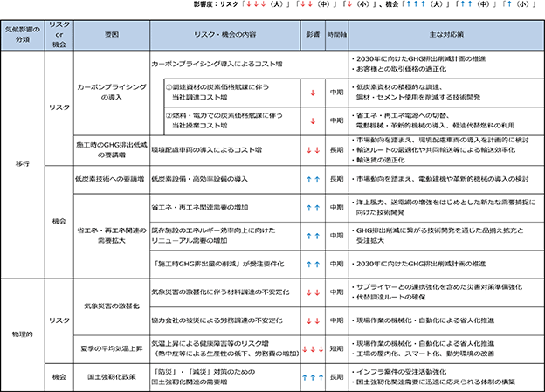Click 電動建機や革新的機械の導入の検討 measure text
The image size is (545, 392).
pyautogui.click(x=473, y=179)
